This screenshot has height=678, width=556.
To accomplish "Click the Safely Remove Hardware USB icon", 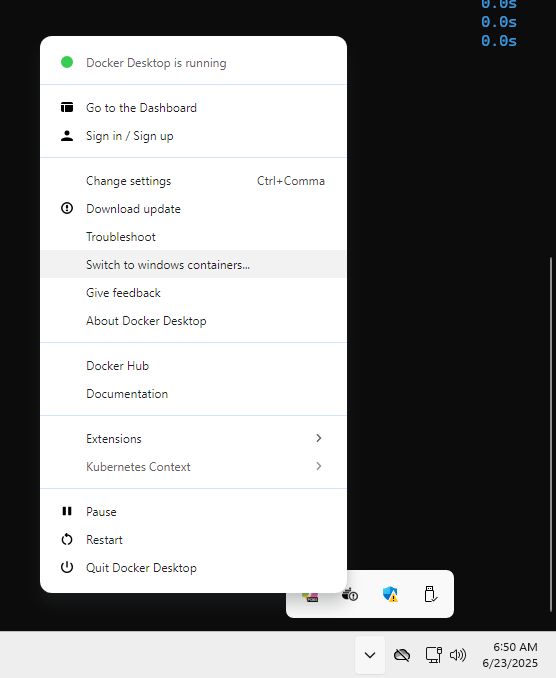I will pos(430,594).
